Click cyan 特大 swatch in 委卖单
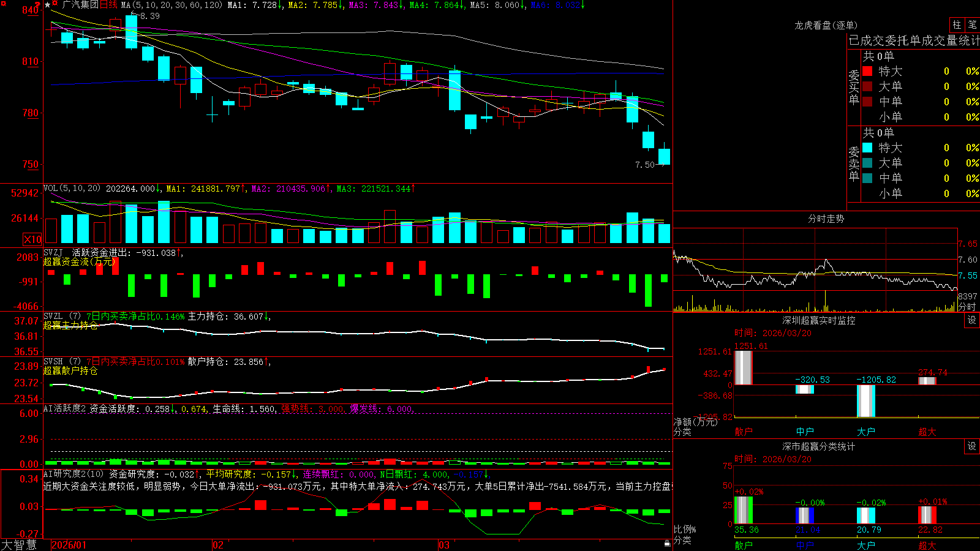The image size is (980, 551). (x=867, y=148)
